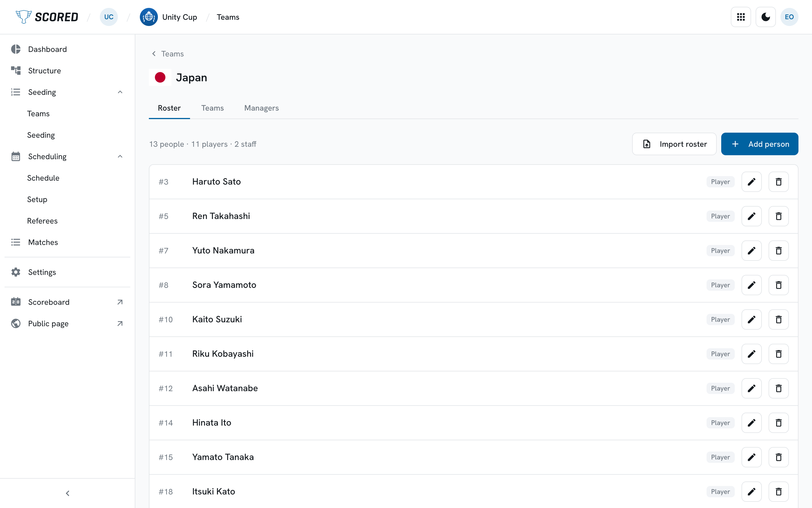
Task: Delete Asahi Watanabe from roster
Action: point(778,388)
